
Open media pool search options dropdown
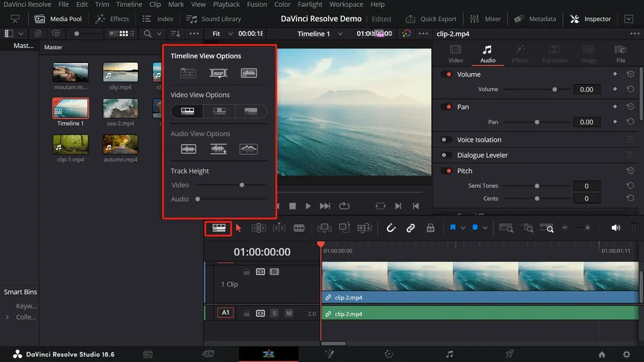(159, 34)
